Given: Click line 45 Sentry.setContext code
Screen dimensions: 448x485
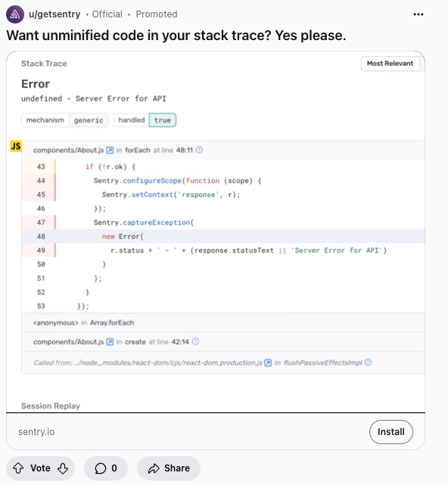Looking at the screenshot, I should [171, 194].
